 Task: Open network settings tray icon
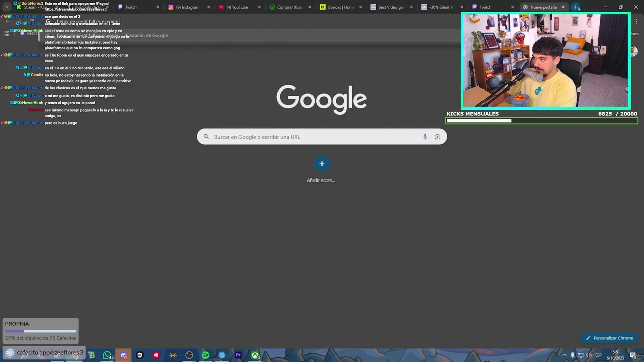coord(580,355)
